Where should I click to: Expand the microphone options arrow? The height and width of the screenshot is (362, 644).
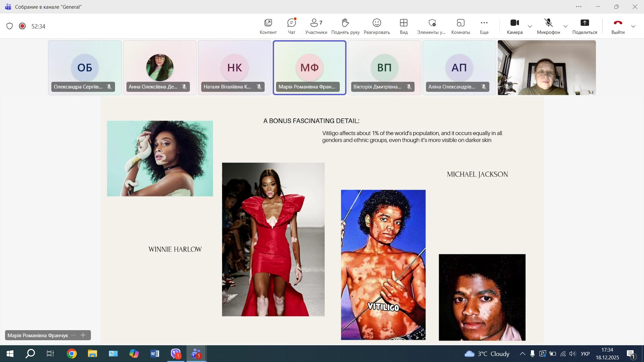point(566,26)
